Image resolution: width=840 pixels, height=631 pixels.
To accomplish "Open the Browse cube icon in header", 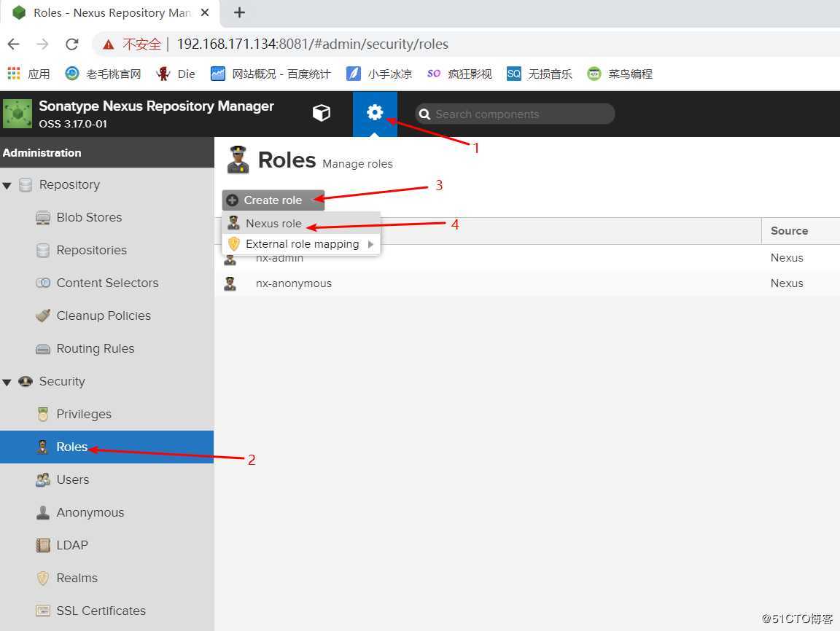I will click(322, 113).
